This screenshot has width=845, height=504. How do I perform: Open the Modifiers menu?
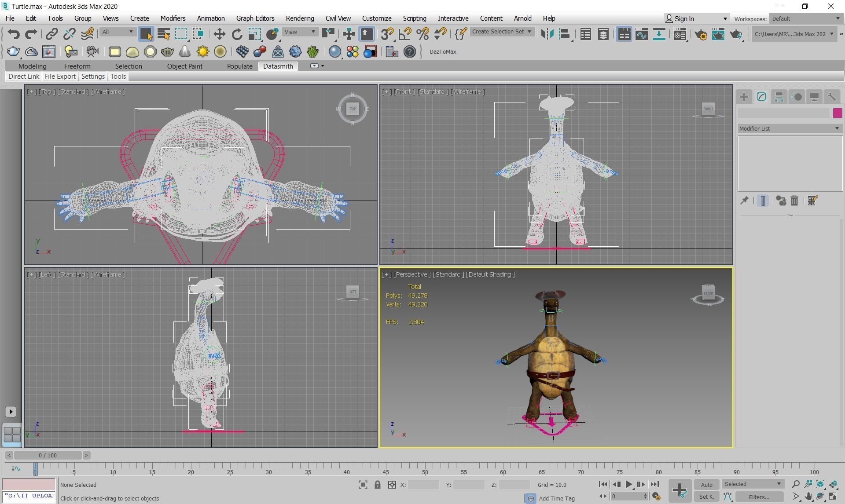173,18
